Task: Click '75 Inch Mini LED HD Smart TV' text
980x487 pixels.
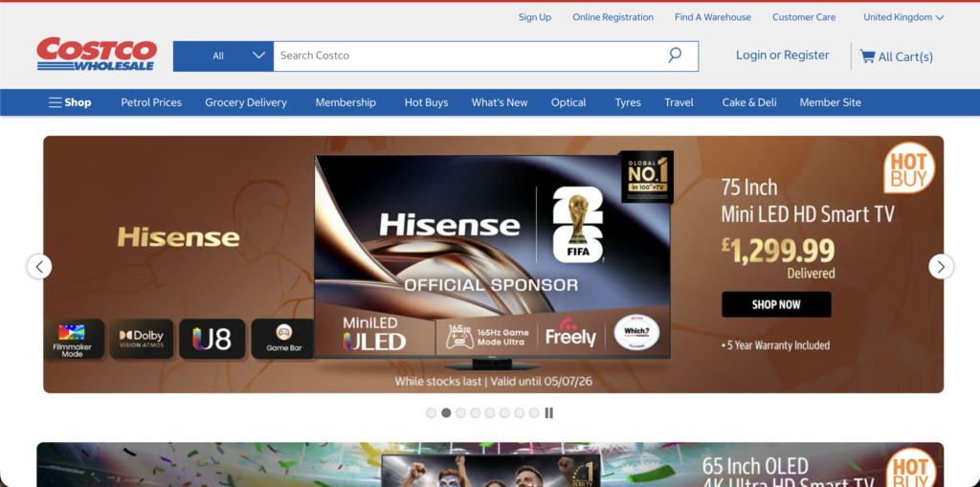Action: click(x=808, y=201)
